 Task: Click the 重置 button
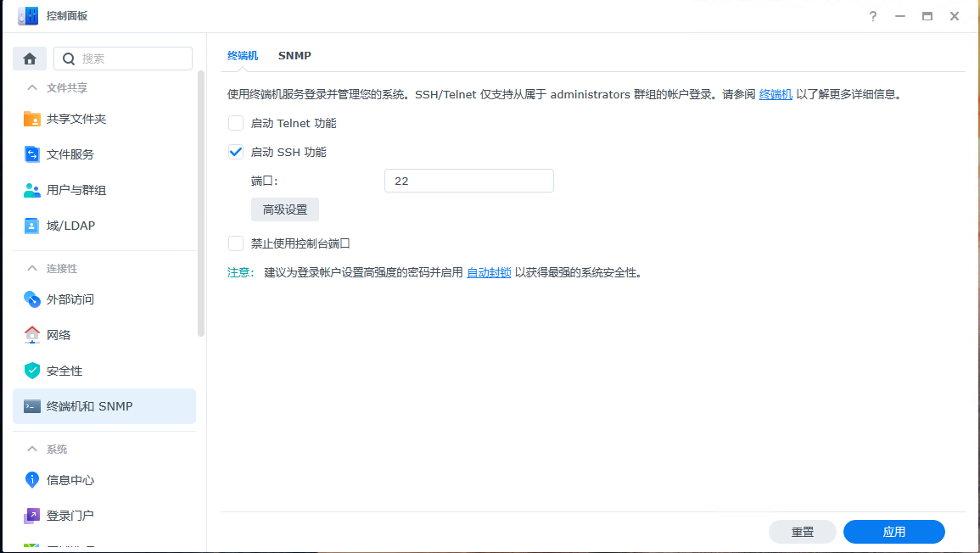[803, 532]
